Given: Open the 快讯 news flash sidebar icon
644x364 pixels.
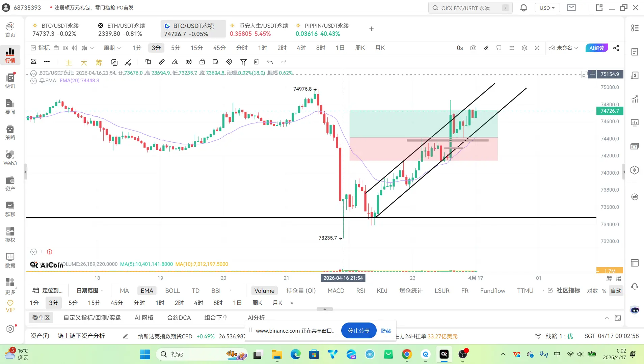Looking at the screenshot, I should tap(10, 81).
